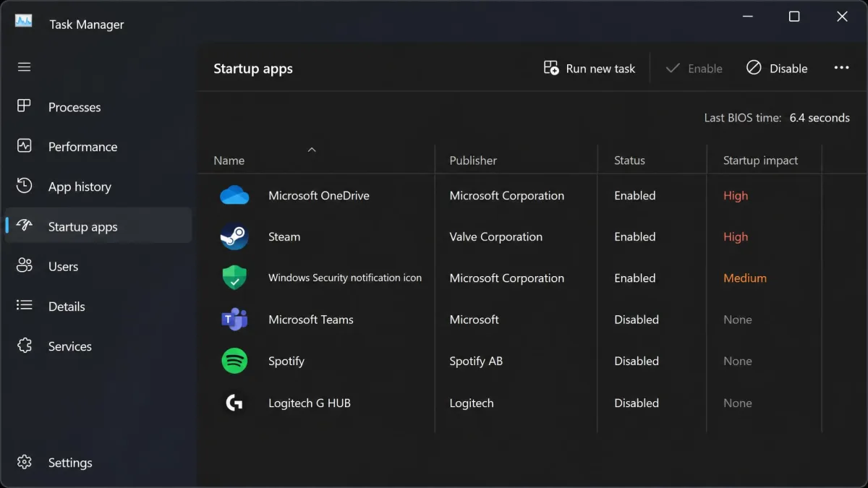This screenshot has height=488, width=868.
Task: Click the Details list icon
Action: point(24,306)
